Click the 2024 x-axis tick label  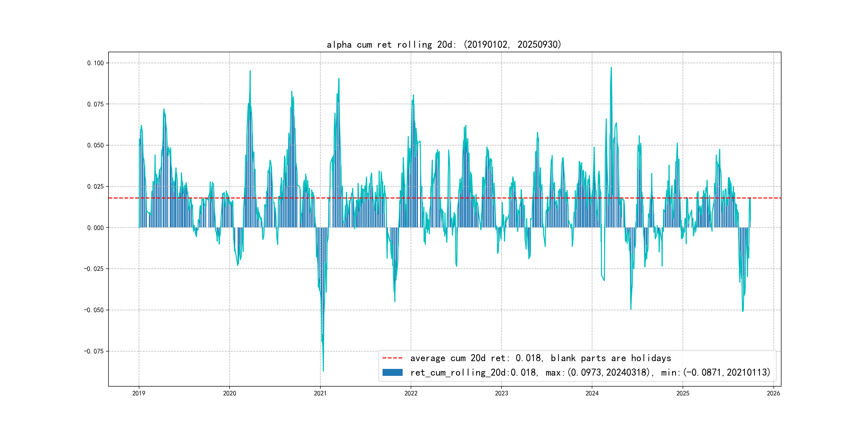592,393
